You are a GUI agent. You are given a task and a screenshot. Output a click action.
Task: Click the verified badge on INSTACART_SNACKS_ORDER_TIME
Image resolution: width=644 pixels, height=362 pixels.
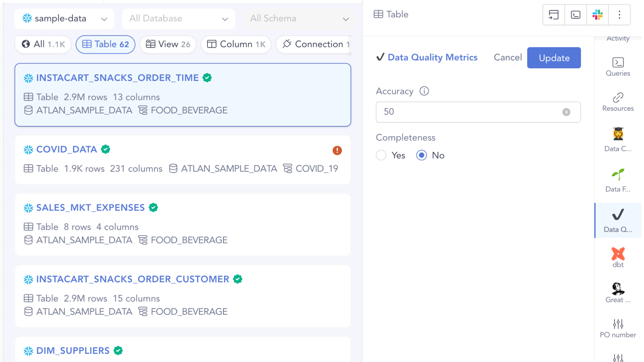pyautogui.click(x=207, y=78)
